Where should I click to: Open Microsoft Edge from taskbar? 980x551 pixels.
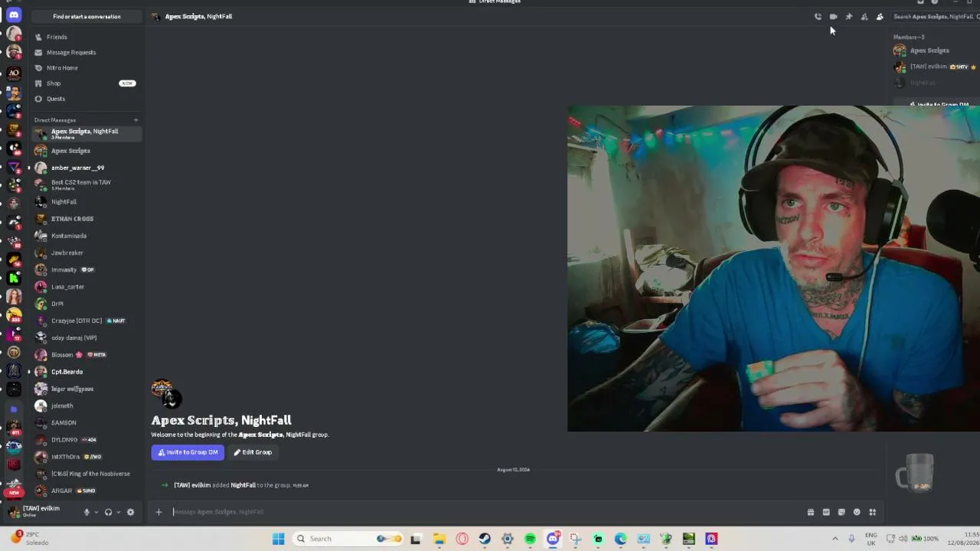(621, 539)
